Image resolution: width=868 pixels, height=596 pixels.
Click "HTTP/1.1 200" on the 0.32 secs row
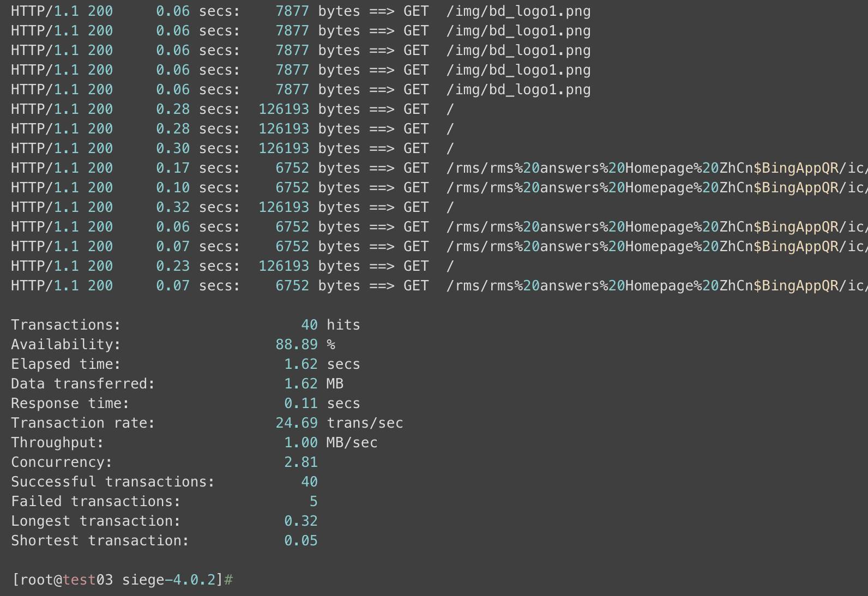coord(62,207)
